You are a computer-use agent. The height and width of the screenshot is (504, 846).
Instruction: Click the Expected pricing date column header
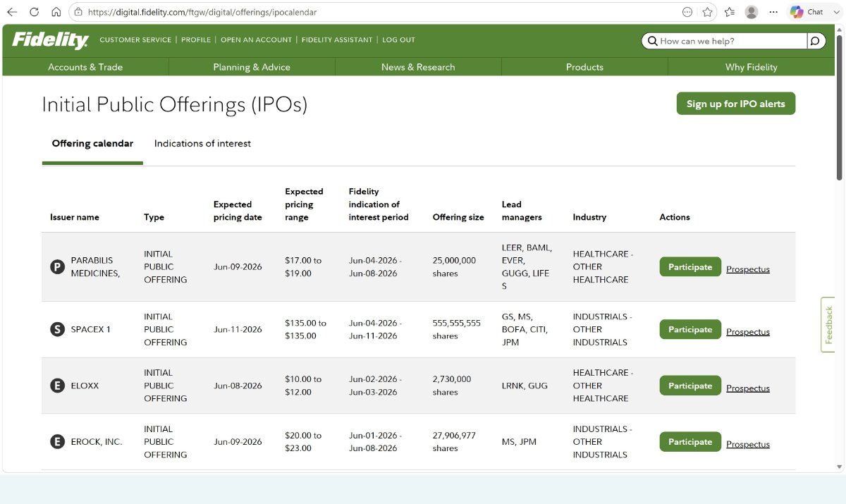pos(238,211)
